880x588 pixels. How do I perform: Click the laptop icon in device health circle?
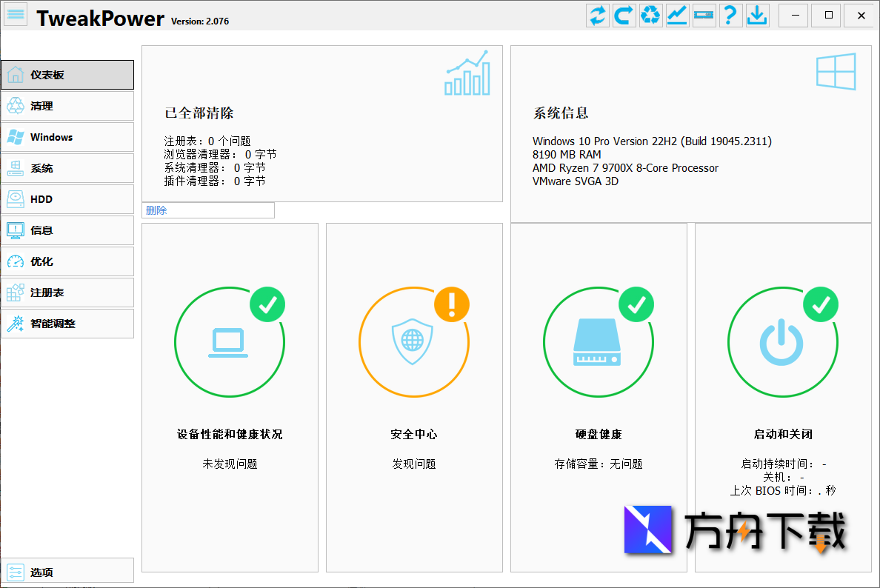pyautogui.click(x=230, y=341)
